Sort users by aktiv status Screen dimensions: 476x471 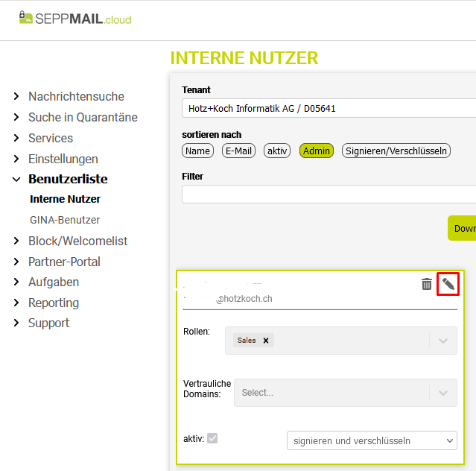(277, 151)
